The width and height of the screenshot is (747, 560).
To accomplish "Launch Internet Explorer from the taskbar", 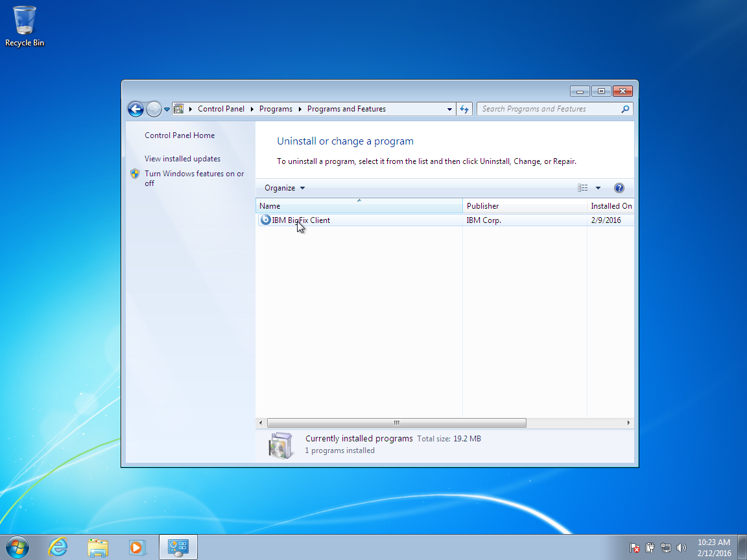I will click(x=58, y=547).
